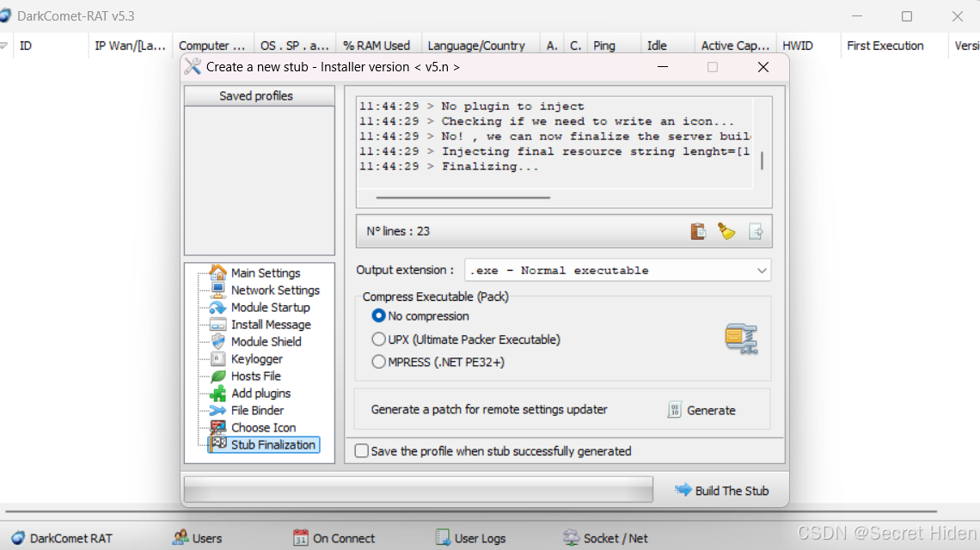The image size is (980, 550).
Task: Click the compression archive icon in Pack group
Action: 741,339
